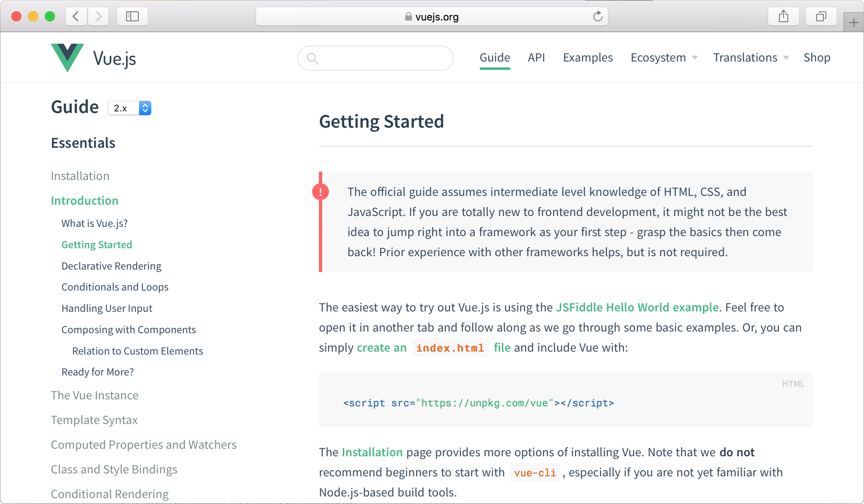Show all tabs overview icon

tap(821, 16)
